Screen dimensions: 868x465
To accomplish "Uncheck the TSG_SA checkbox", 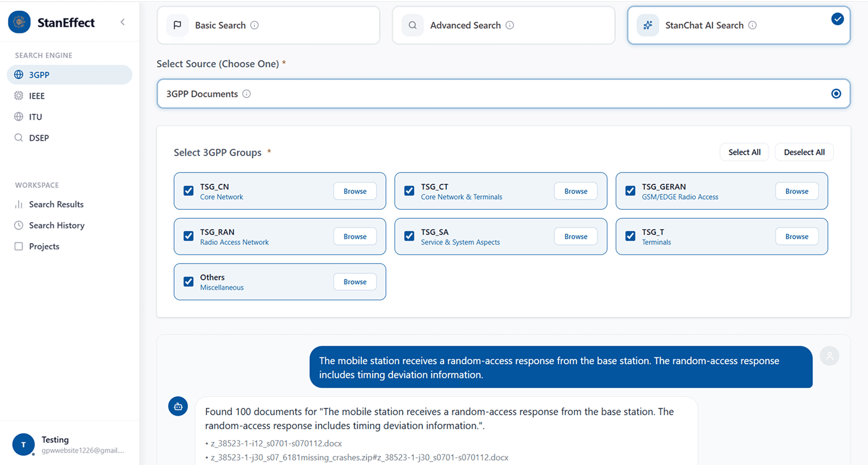I will coord(409,236).
